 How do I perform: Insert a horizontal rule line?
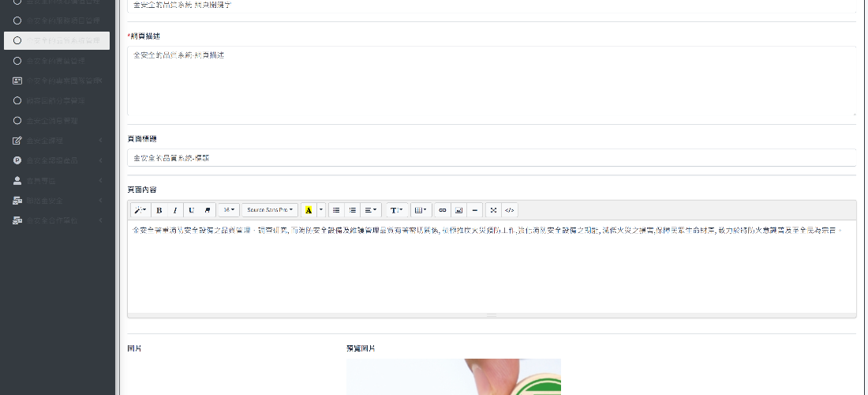click(474, 210)
